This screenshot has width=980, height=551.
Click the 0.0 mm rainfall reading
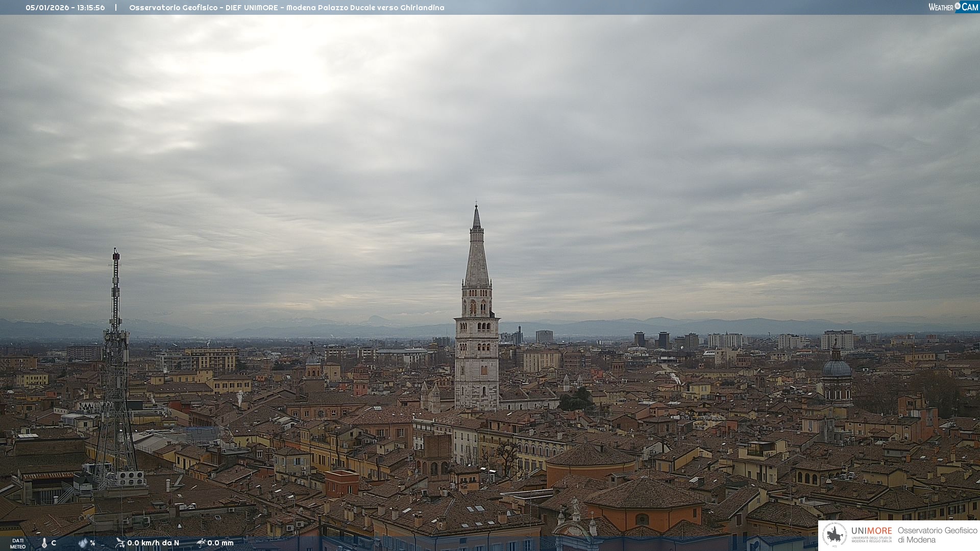[x=220, y=543]
